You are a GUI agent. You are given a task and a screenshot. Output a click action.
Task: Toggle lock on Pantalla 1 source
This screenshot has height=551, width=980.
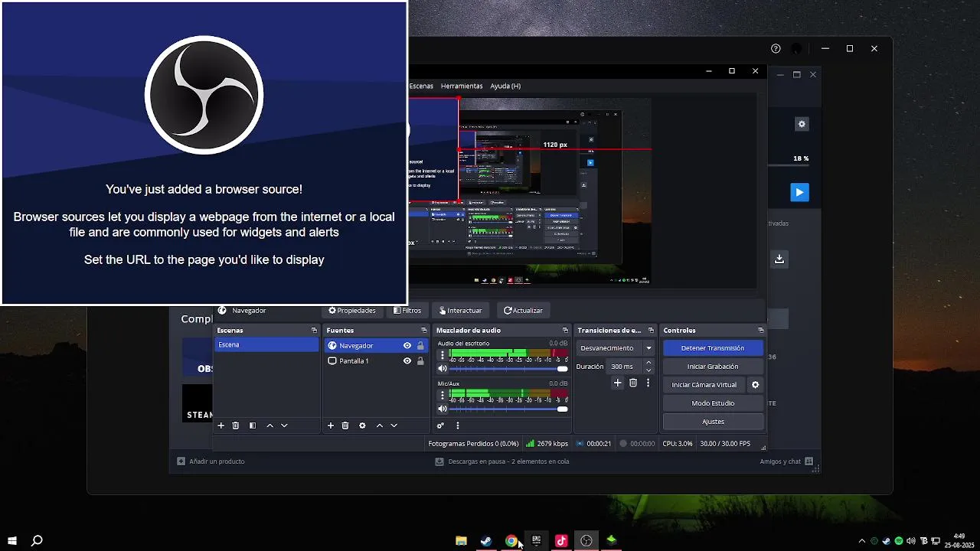[x=420, y=361]
